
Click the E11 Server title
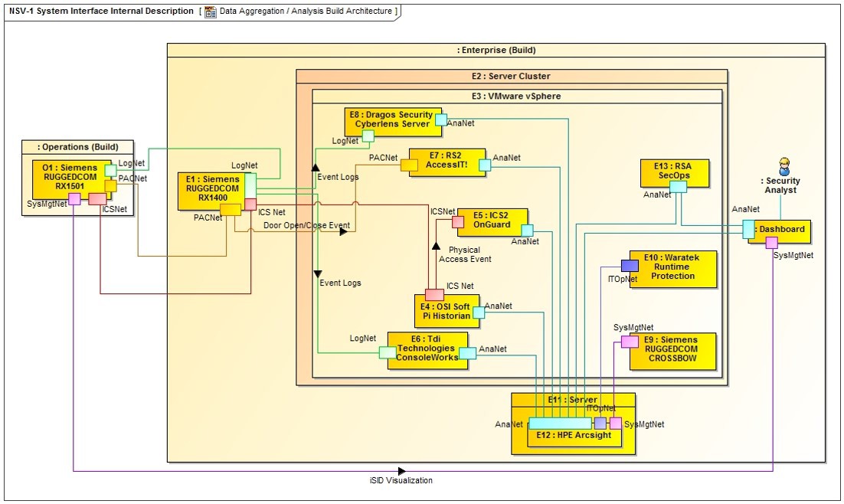(573, 400)
